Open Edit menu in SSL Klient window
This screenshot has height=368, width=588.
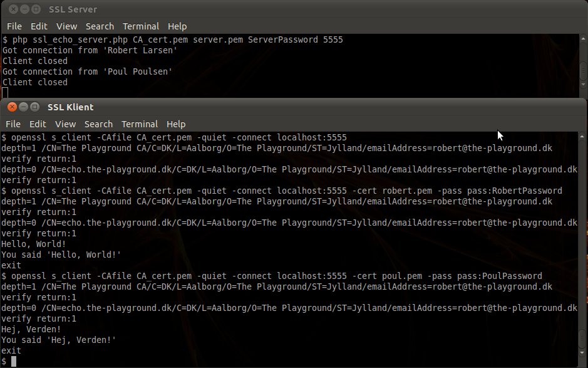point(38,124)
